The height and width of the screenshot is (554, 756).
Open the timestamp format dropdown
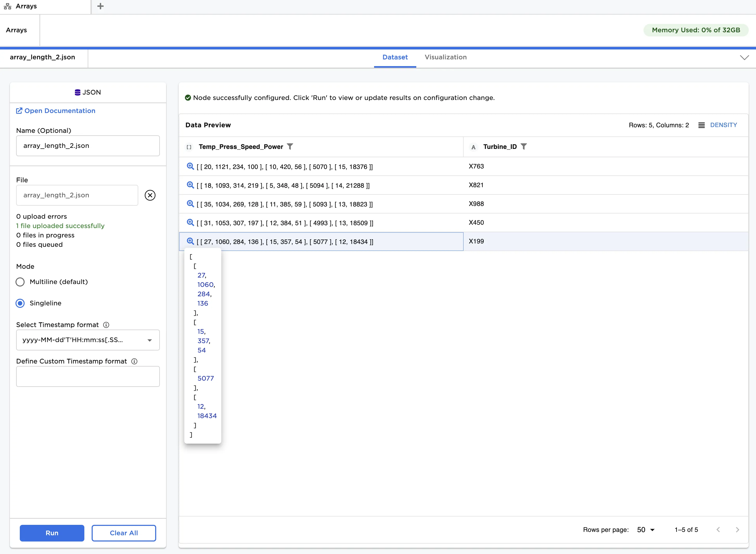tap(149, 340)
